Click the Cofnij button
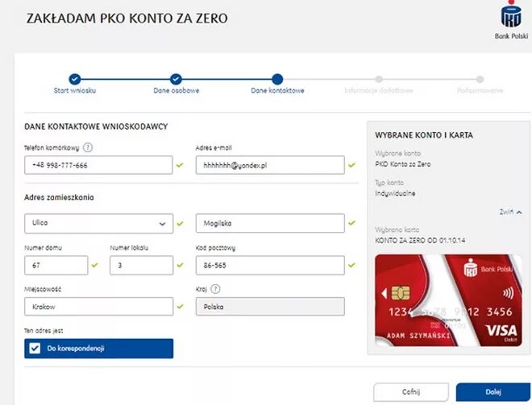This screenshot has width=532, height=405. coord(411,392)
